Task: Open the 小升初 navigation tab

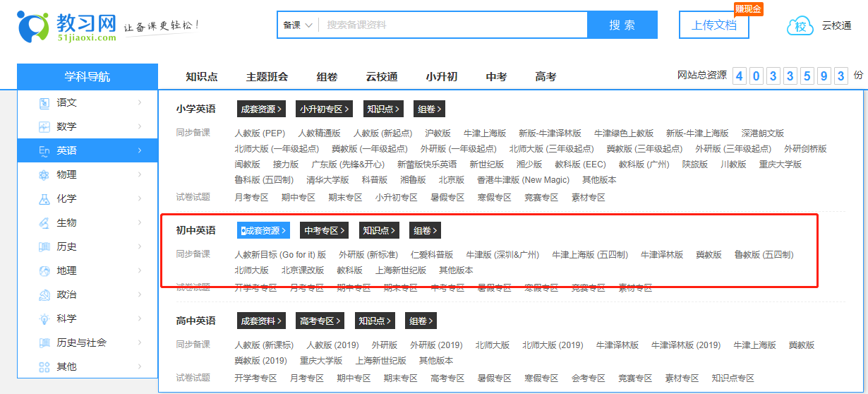Action: [x=442, y=77]
